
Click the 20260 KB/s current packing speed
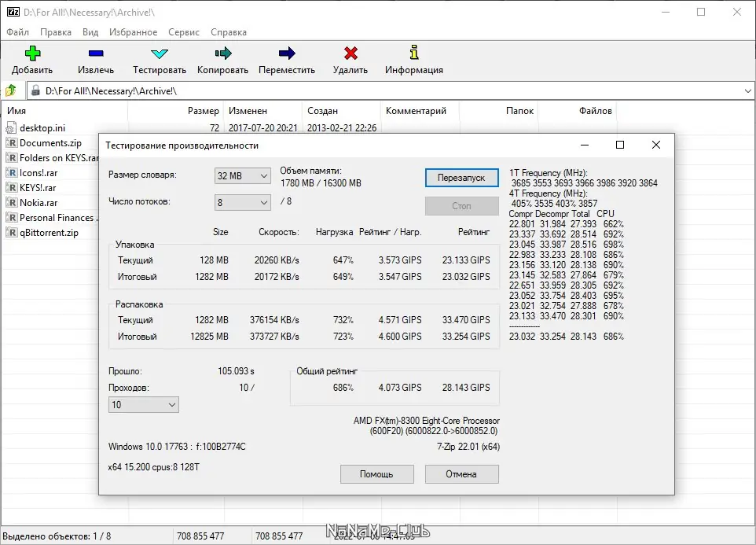[x=277, y=260]
